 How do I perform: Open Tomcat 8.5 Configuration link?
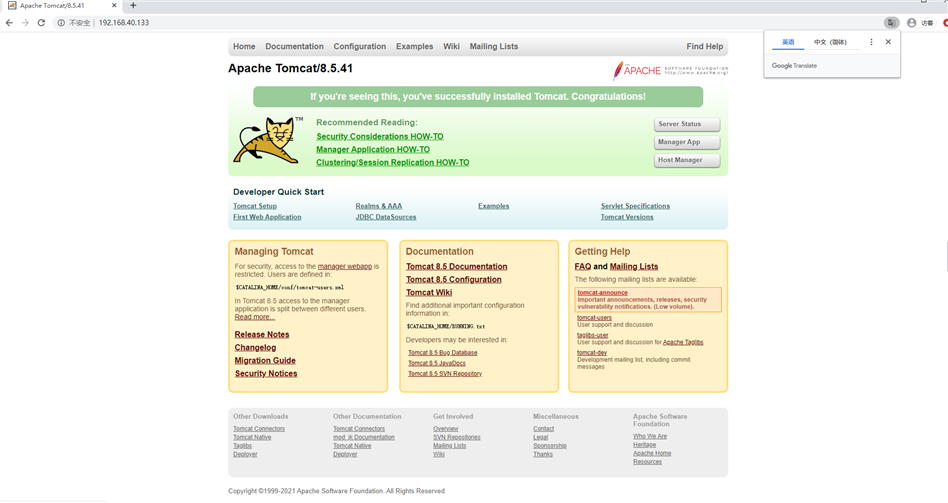click(453, 280)
